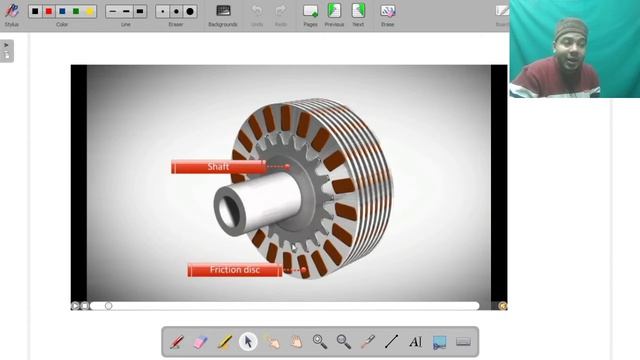Select the black pen color
The height and width of the screenshot is (360, 640).
36,11
